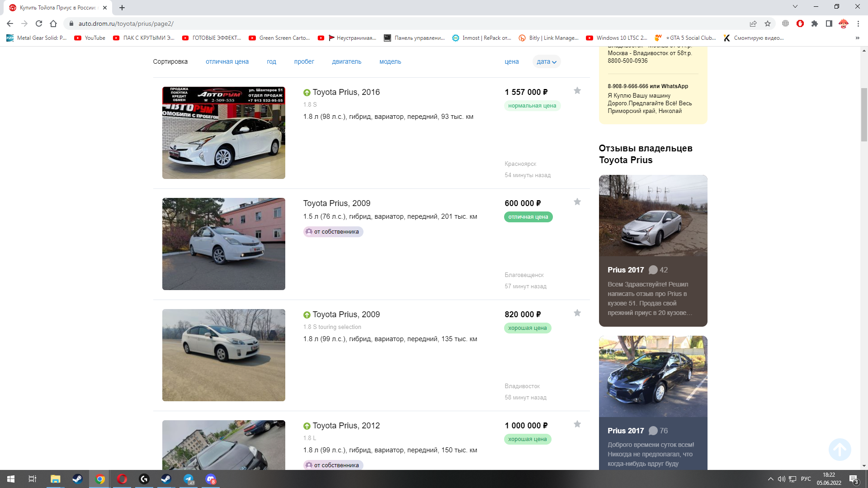
Task: Open a new browser tab
Action: (122, 8)
